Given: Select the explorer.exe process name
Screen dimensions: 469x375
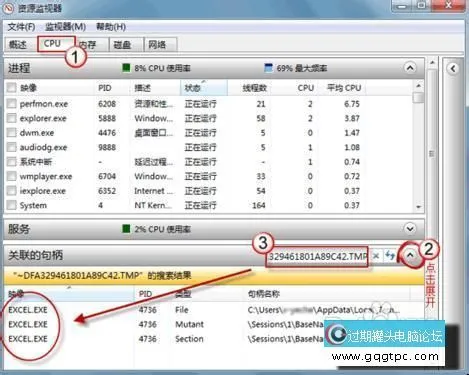Looking at the screenshot, I should [x=43, y=118].
